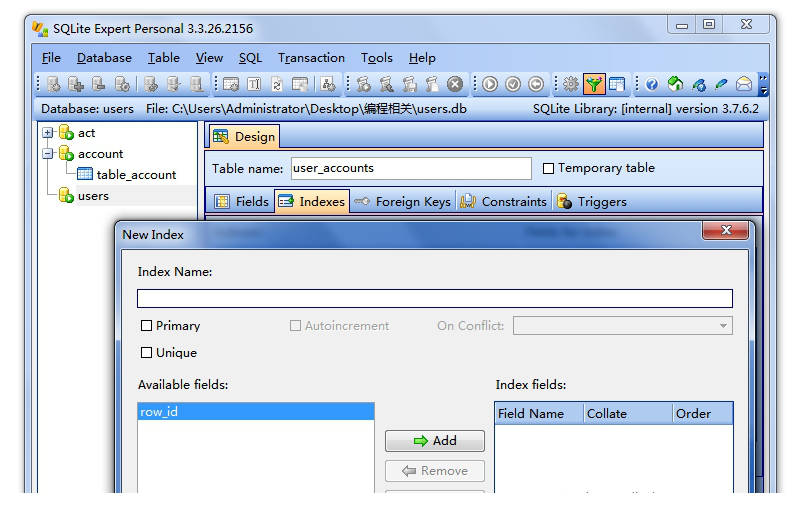The image size is (800, 512).
Task: Click the commit transaction checkmark icon
Action: [513, 84]
